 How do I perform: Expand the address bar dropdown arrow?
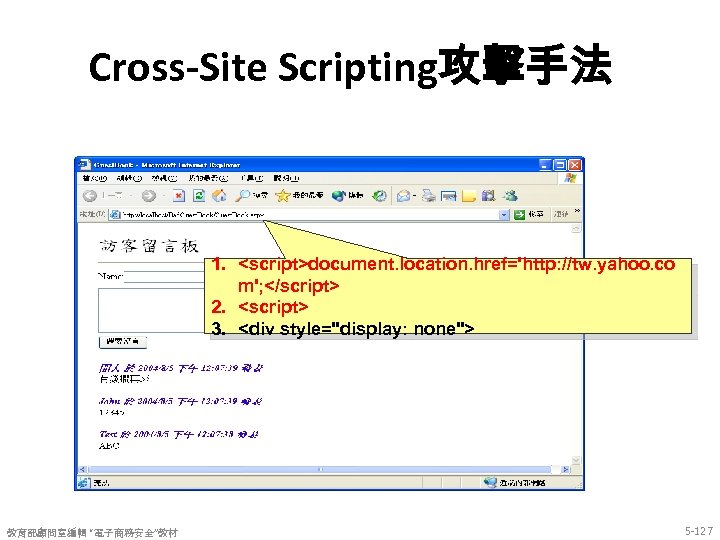coord(504,214)
